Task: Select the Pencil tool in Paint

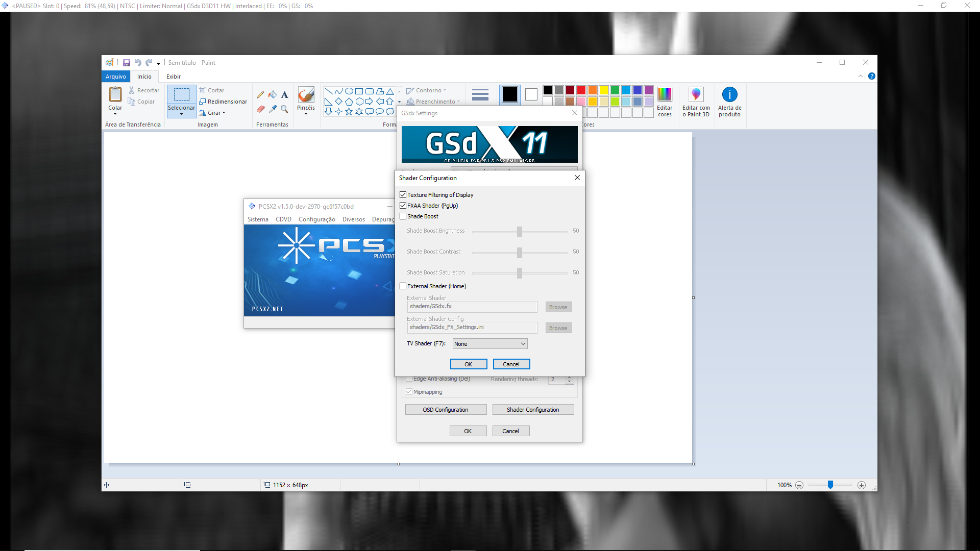Action: coord(260,95)
